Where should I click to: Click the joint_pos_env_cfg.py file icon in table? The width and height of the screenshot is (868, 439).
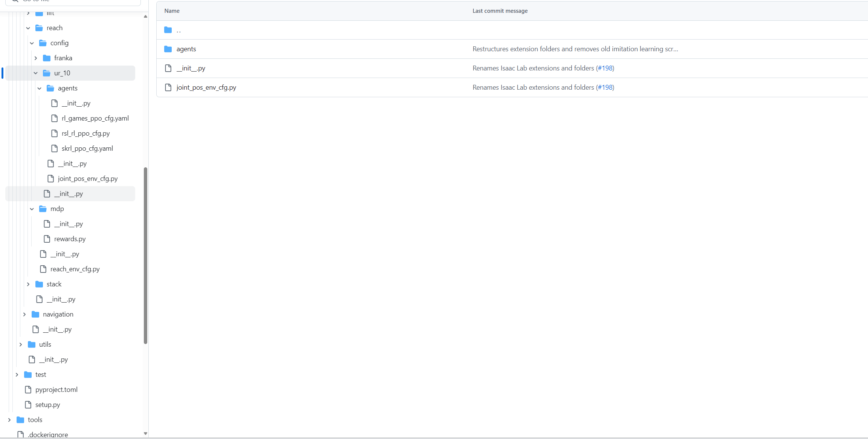point(168,87)
